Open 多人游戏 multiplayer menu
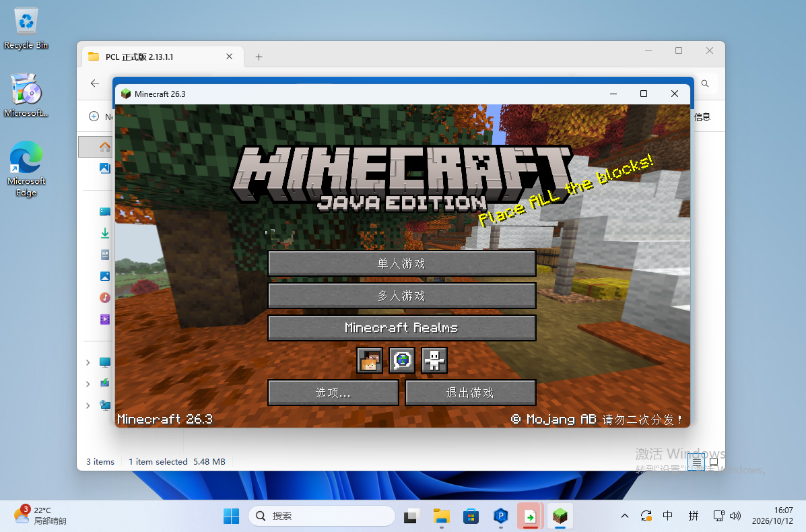Image resolution: width=806 pixels, height=532 pixels. (x=402, y=296)
